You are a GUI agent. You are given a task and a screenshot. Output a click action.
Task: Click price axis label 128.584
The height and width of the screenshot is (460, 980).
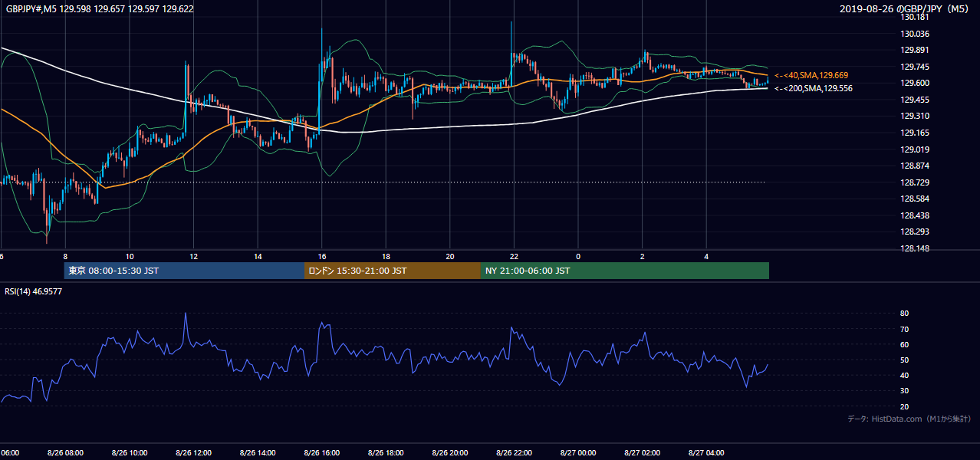[x=916, y=199]
